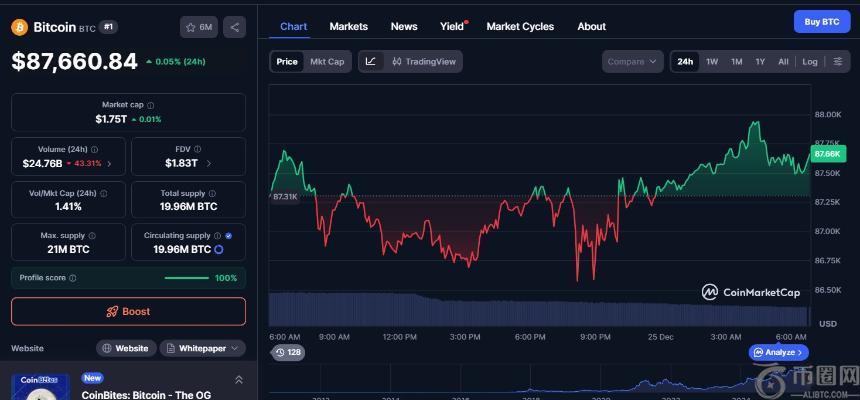This screenshot has height=400, width=860.
Task: Switch to the line chart icon view
Action: [371, 62]
